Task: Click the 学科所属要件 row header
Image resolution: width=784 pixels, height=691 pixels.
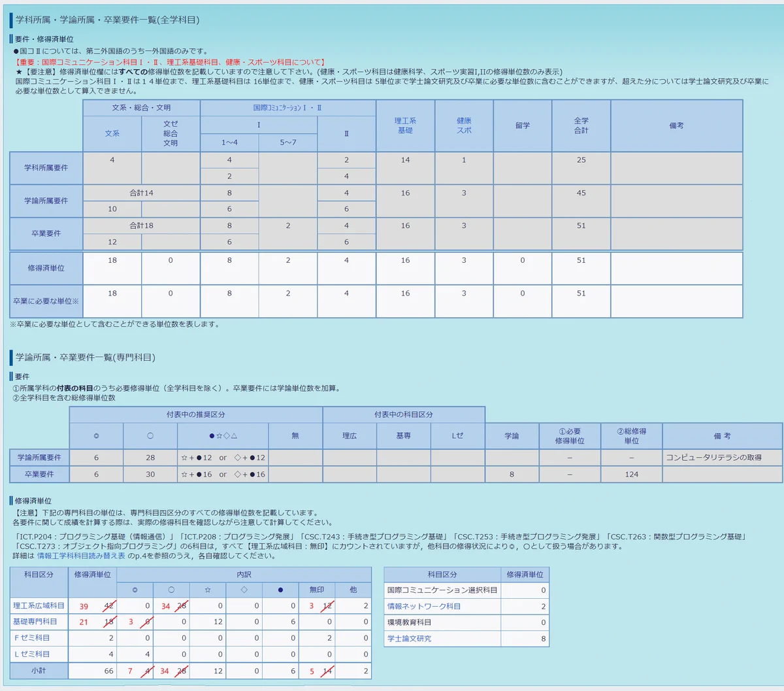Action: [x=46, y=168]
